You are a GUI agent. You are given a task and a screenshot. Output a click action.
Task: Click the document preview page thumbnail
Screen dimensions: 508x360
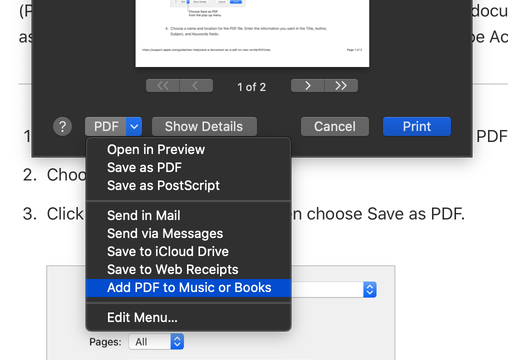[252, 33]
